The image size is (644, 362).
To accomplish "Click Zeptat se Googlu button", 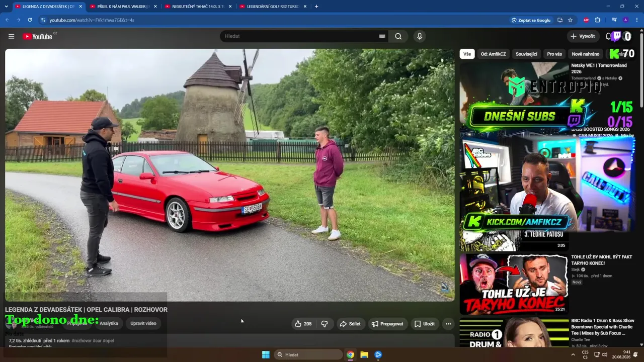I will tap(531, 20).
